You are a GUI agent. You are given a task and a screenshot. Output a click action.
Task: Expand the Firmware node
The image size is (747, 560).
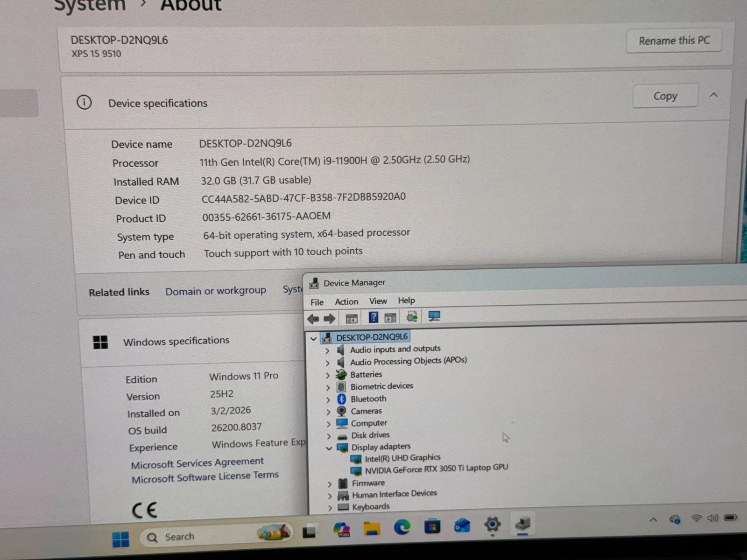330,484
